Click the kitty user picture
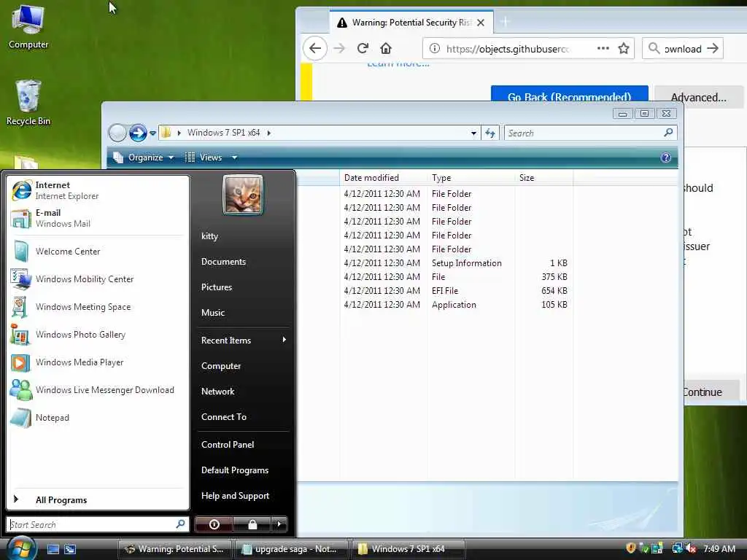747x560 pixels. point(242,194)
